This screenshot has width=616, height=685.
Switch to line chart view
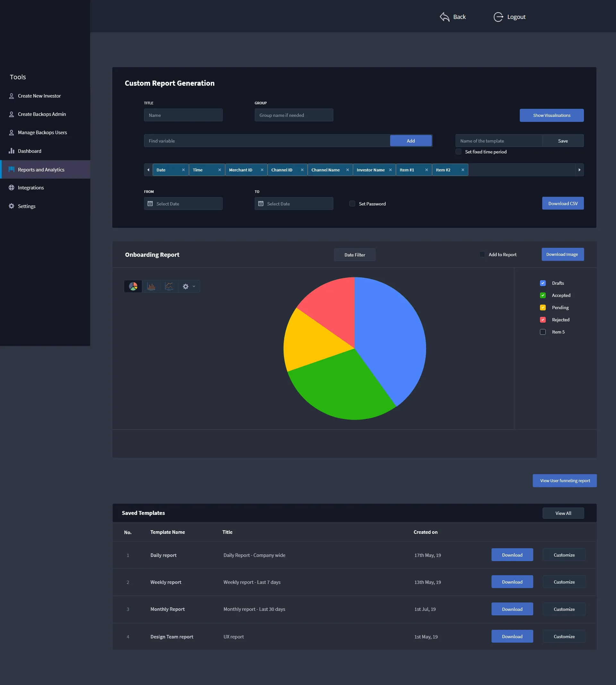click(x=169, y=286)
